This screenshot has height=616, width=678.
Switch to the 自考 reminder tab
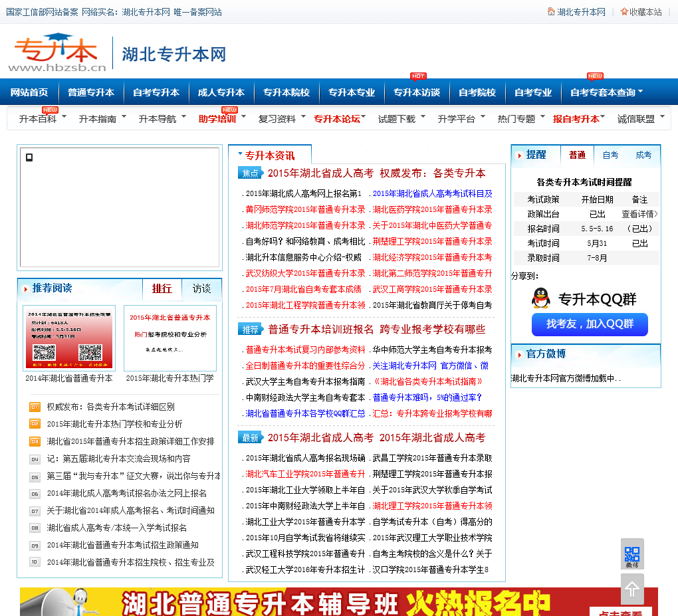coord(610,155)
